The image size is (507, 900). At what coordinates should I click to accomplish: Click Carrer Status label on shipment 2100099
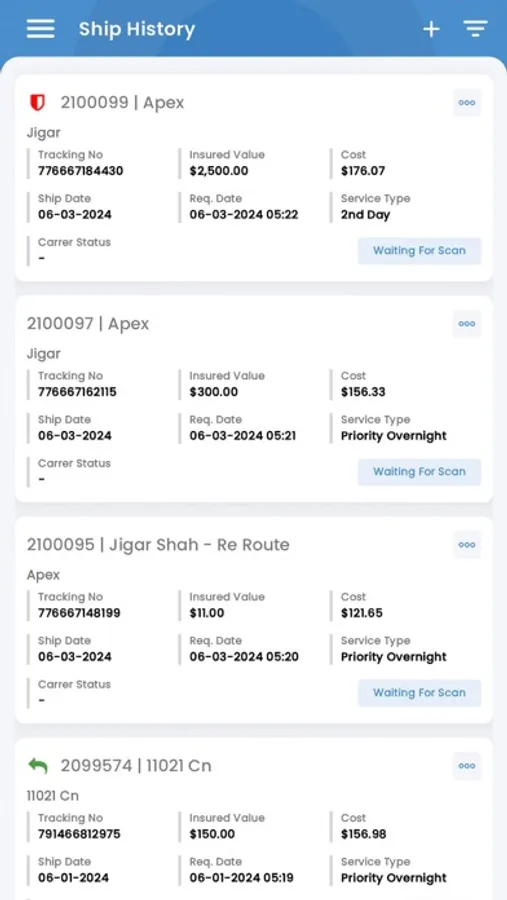[74, 242]
